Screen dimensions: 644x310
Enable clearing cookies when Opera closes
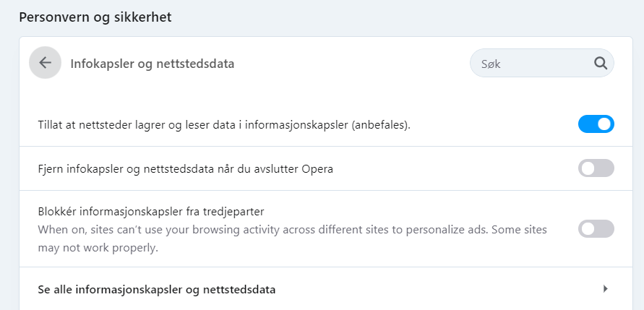pyautogui.click(x=596, y=168)
